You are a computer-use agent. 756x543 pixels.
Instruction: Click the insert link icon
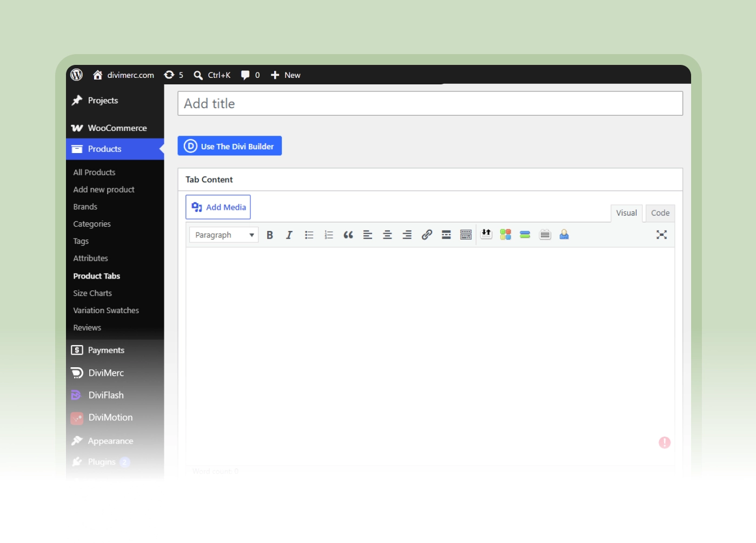pos(427,235)
